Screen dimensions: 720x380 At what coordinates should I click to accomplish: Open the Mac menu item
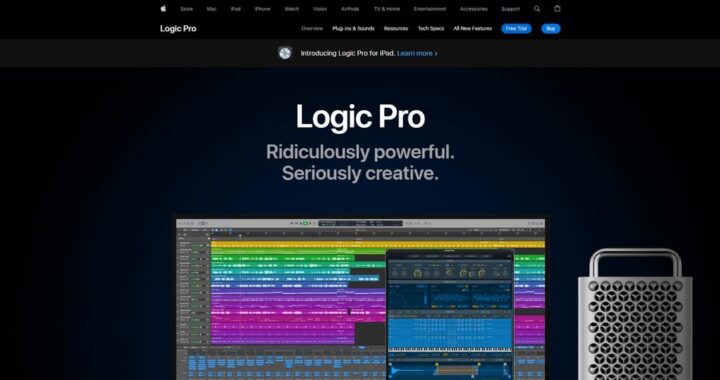pyautogui.click(x=211, y=9)
